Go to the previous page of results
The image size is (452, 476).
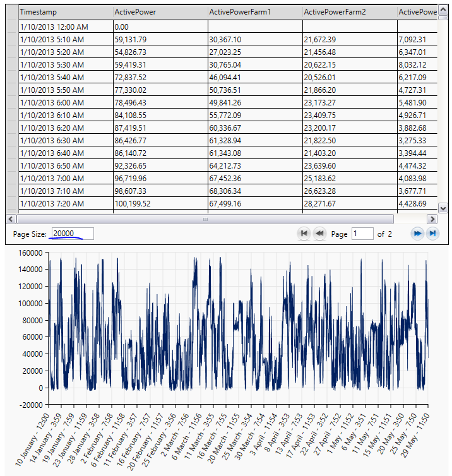pos(319,234)
